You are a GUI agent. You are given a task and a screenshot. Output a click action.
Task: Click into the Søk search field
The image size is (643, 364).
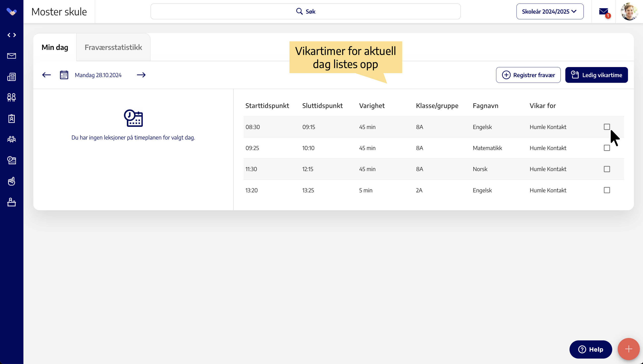pyautogui.click(x=305, y=12)
